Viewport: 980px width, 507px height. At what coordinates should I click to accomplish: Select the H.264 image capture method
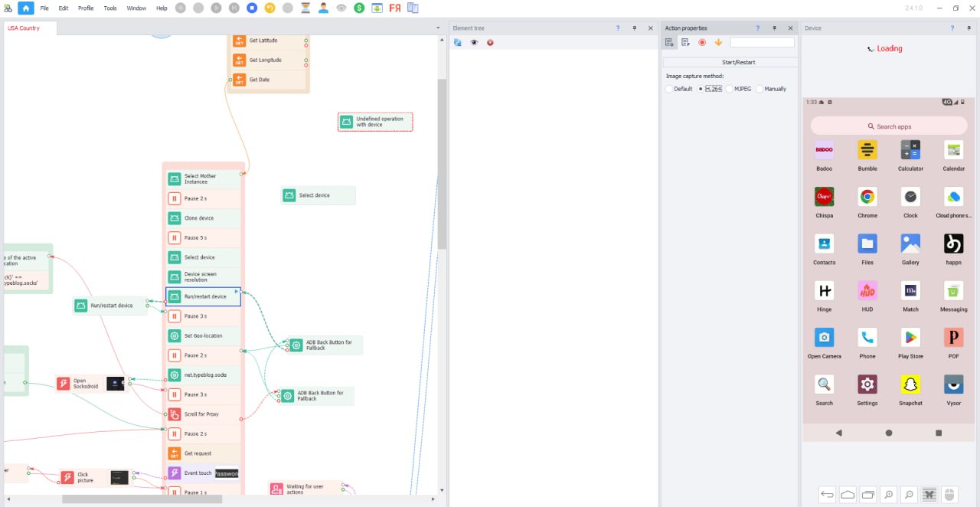point(710,89)
